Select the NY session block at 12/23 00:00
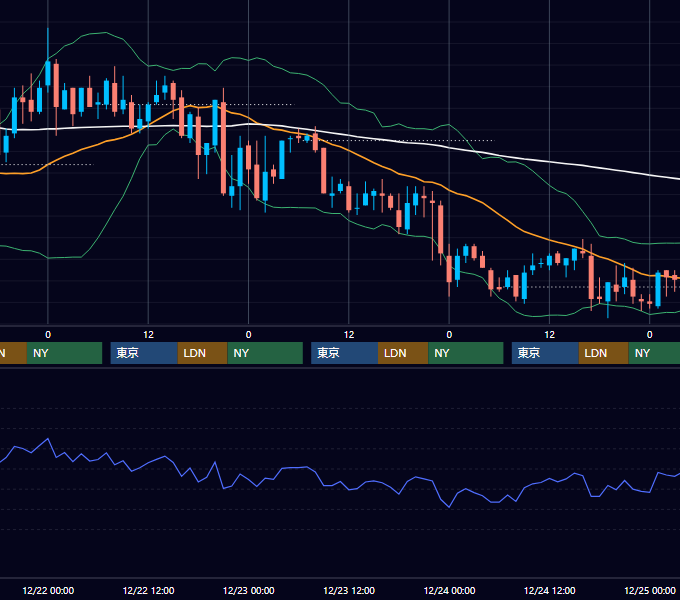680x600 pixels. (x=265, y=353)
